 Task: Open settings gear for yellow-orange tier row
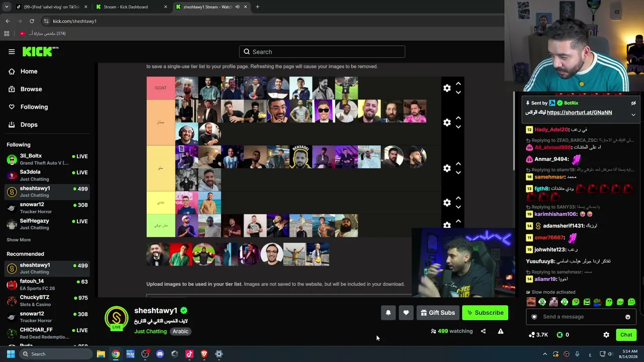click(x=447, y=168)
